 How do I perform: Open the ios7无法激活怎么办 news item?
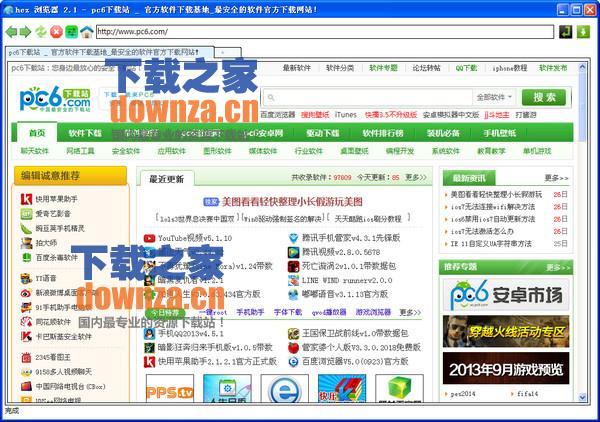(482, 231)
